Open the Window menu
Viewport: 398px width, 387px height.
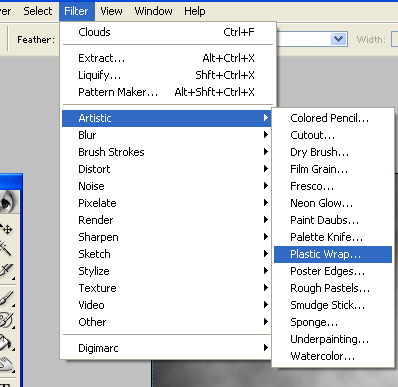[153, 11]
